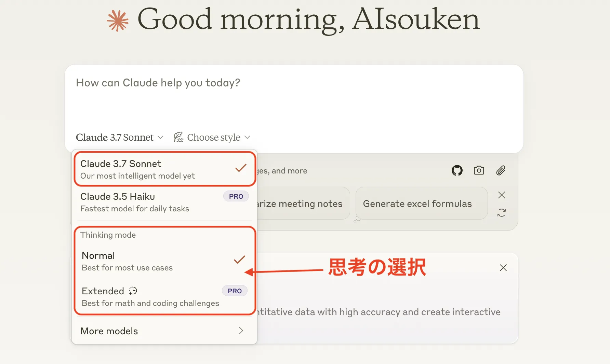Click the Generate excel formulas suggestion
This screenshot has width=610, height=364.
point(422,203)
